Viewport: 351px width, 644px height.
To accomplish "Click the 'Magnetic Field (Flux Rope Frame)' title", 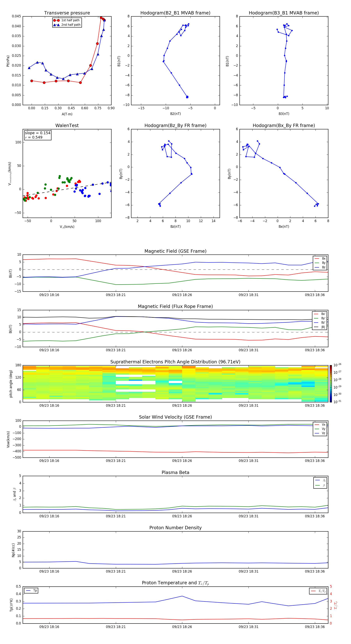I will click(175, 307).
